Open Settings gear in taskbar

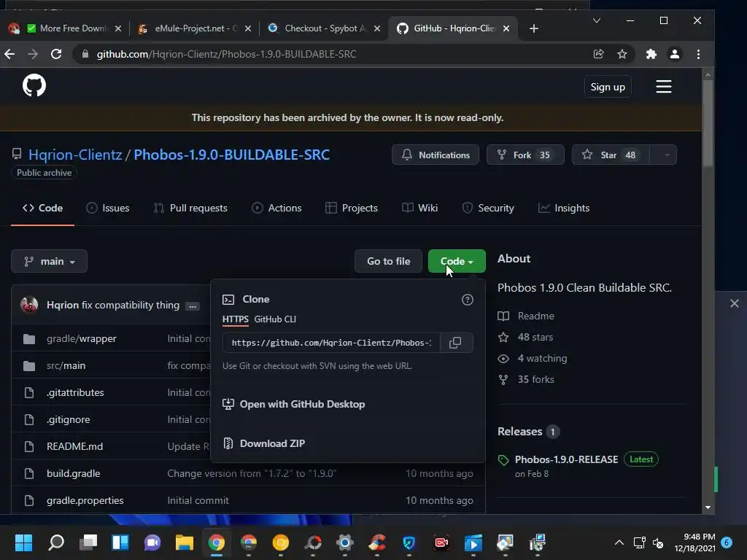(x=345, y=542)
